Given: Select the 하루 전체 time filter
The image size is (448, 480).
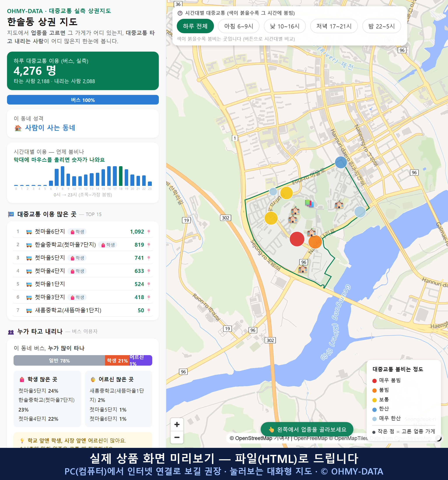Looking at the screenshot, I should [195, 26].
